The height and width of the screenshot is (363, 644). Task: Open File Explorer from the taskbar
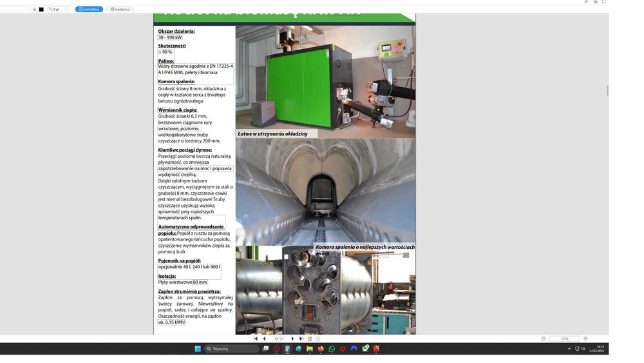tap(310, 349)
